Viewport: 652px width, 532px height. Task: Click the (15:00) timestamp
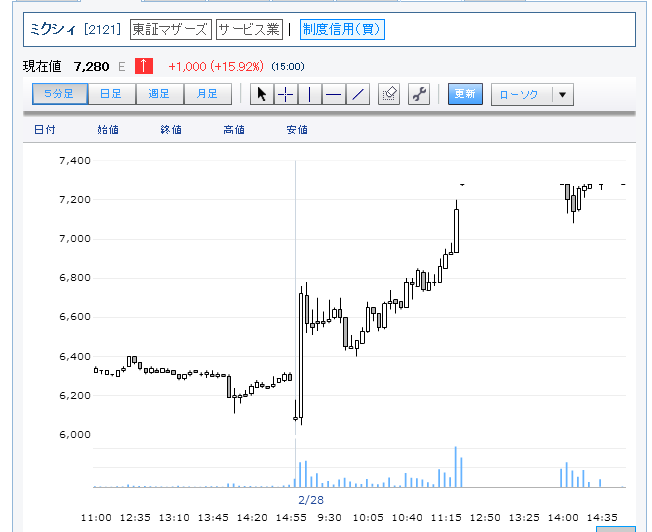coord(288,67)
